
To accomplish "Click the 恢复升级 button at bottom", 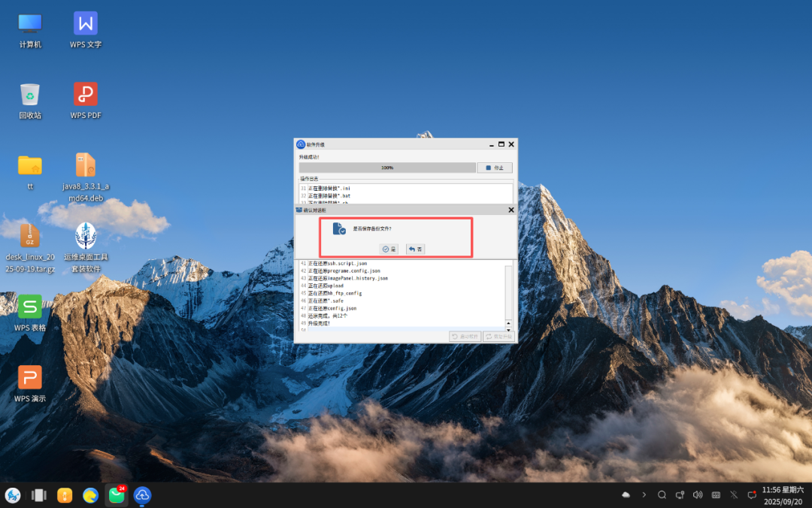I will [x=498, y=337].
